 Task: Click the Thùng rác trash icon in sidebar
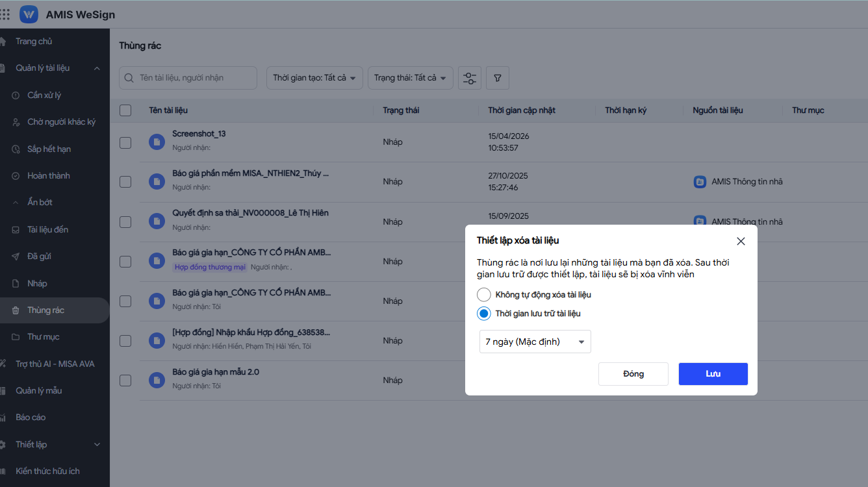pyautogui.click(x=16, y=310)
